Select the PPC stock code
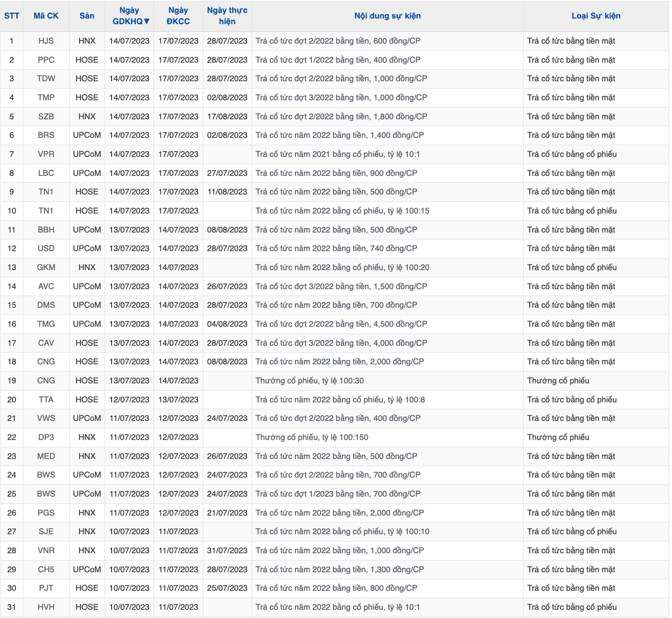 pos(46,60)
